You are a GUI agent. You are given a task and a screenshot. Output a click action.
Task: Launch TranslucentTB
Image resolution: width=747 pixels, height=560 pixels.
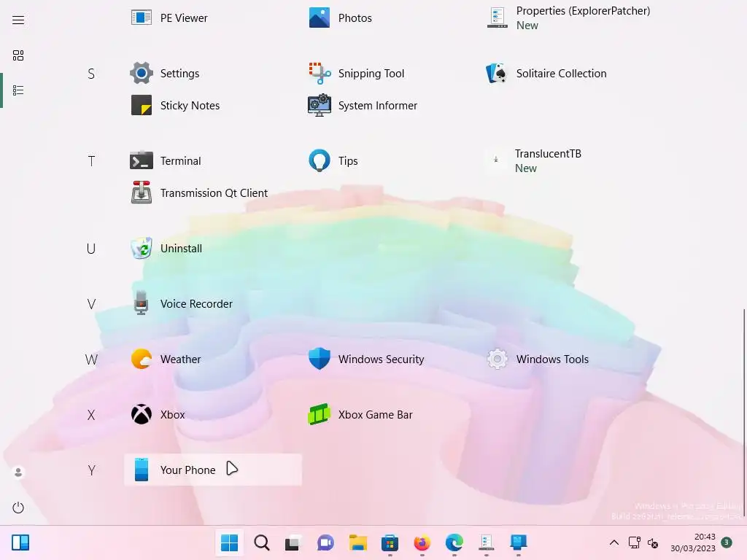(569, 161)
